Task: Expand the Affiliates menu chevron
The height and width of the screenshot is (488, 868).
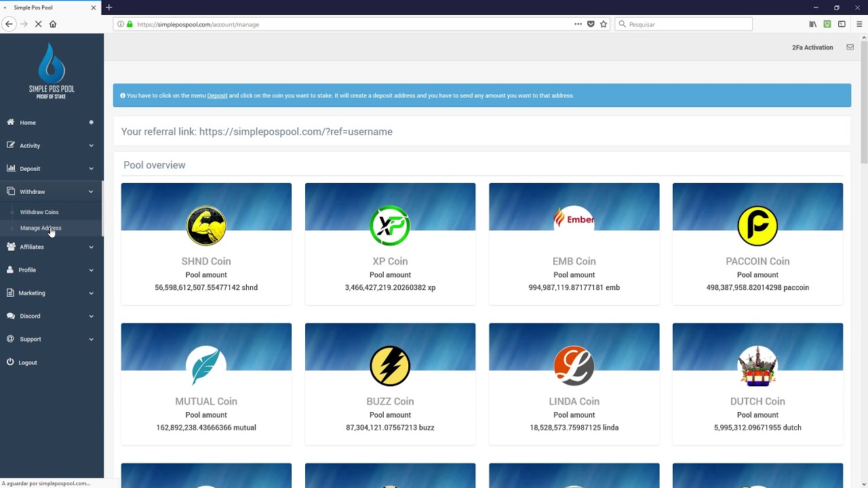Action: tap(91, 247)
